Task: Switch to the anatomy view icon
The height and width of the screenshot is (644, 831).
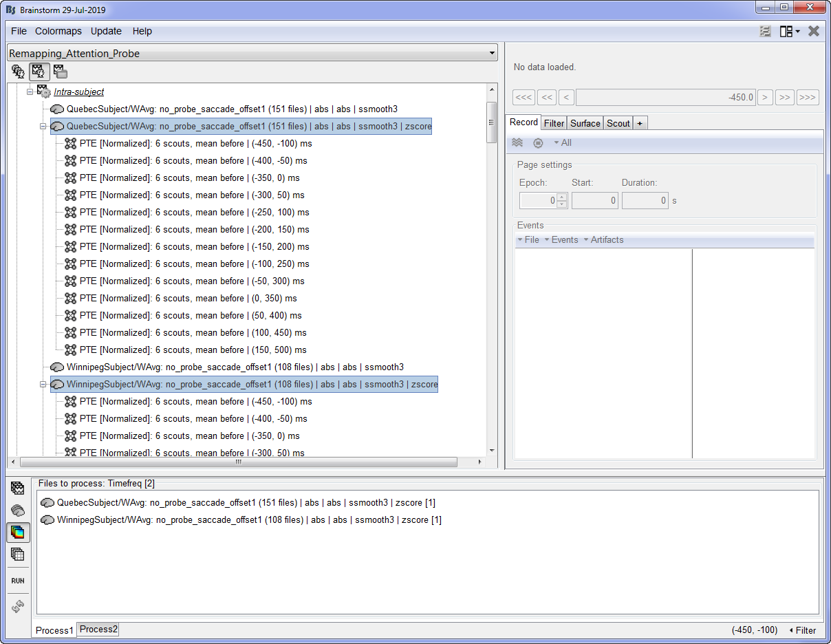Action: (17, 72)
